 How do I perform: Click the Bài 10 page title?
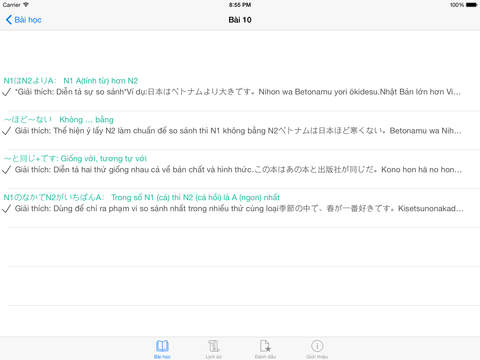(x=240, y=20)
